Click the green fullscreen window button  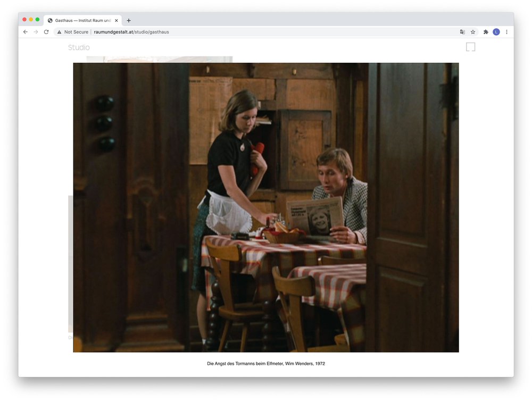(x=37, y=20)
